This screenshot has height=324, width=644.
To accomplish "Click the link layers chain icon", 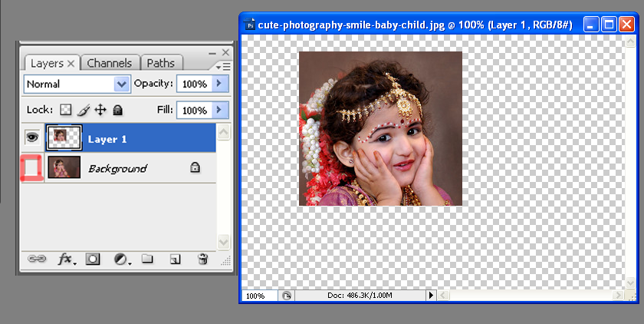I will (x=36, y=260).
